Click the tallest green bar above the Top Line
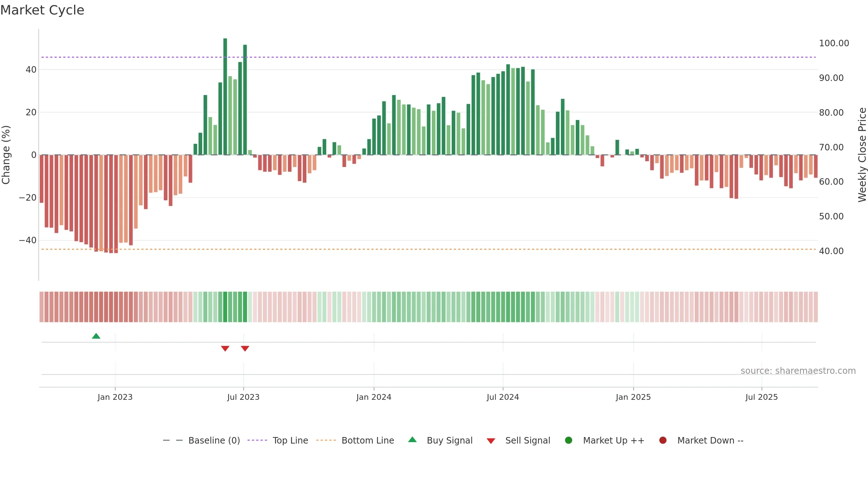The height and width of the screenshot is (488, 868). click(225, 97)
